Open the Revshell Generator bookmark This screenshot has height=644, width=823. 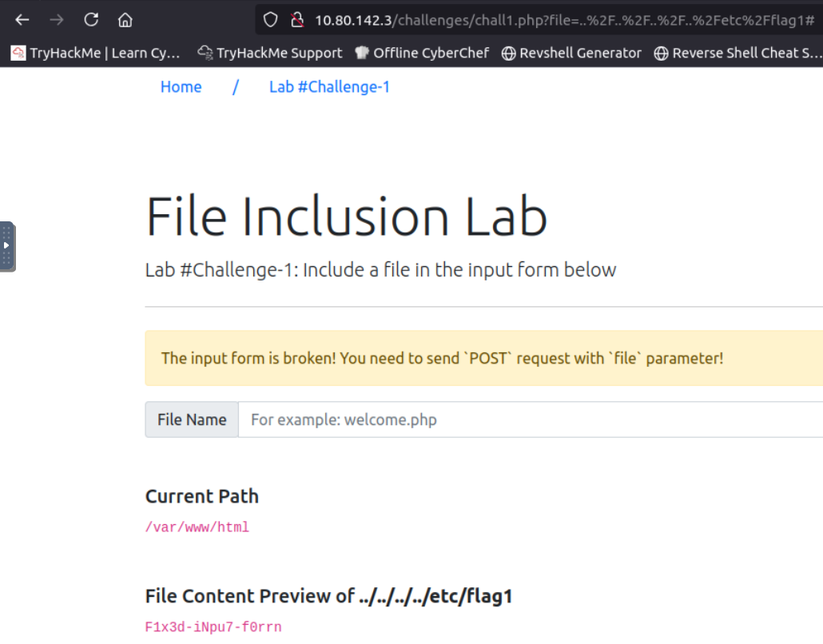pyautogui.click(x=571, y=53)
